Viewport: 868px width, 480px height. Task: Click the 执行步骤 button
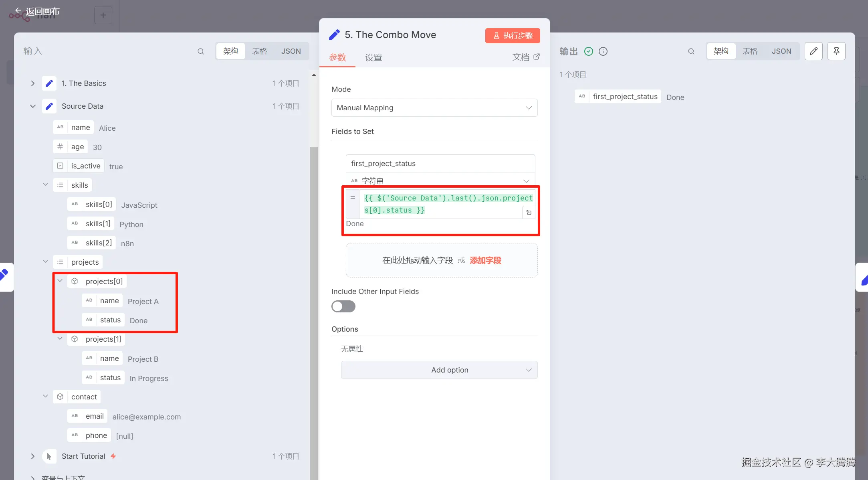tap(513, 36)
